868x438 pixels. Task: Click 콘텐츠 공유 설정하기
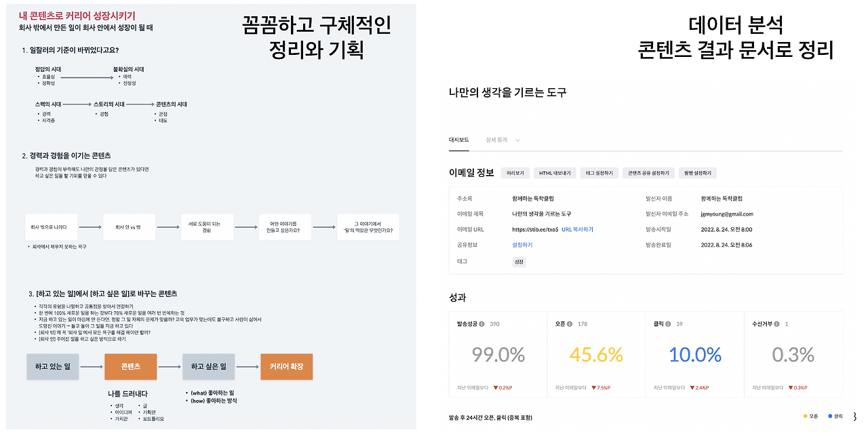click(648, 172)
